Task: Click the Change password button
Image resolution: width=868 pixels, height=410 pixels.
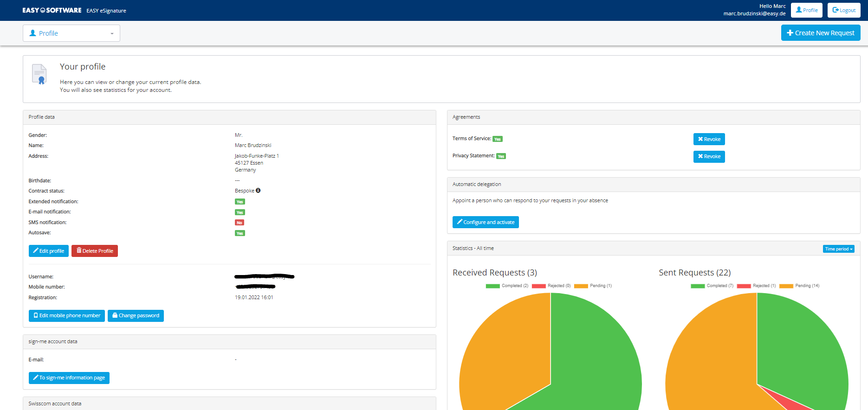Action: pos(136,316)
